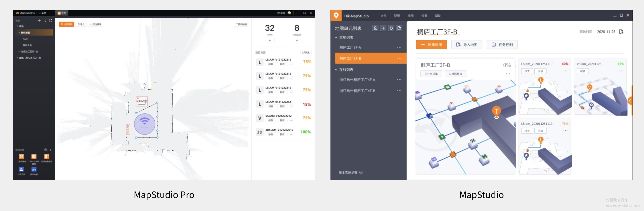The image size is (644, 211).
Task: Click the 采集 button beside 运行地图
Action: tap(306, 52)
